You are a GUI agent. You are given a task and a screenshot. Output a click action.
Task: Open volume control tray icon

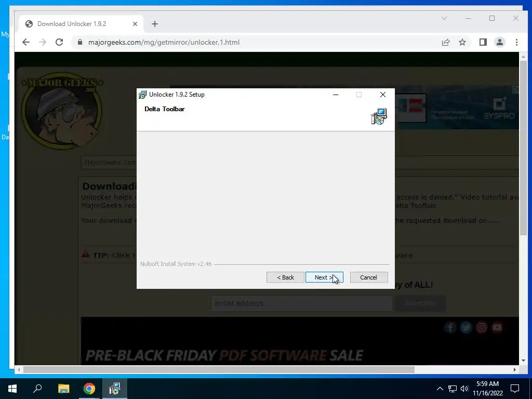click(464, 389)
